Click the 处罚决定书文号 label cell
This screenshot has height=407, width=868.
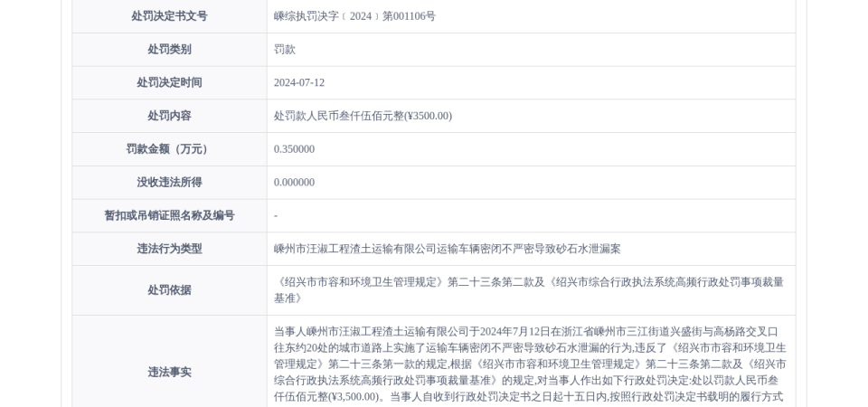(x=169, y=16)
